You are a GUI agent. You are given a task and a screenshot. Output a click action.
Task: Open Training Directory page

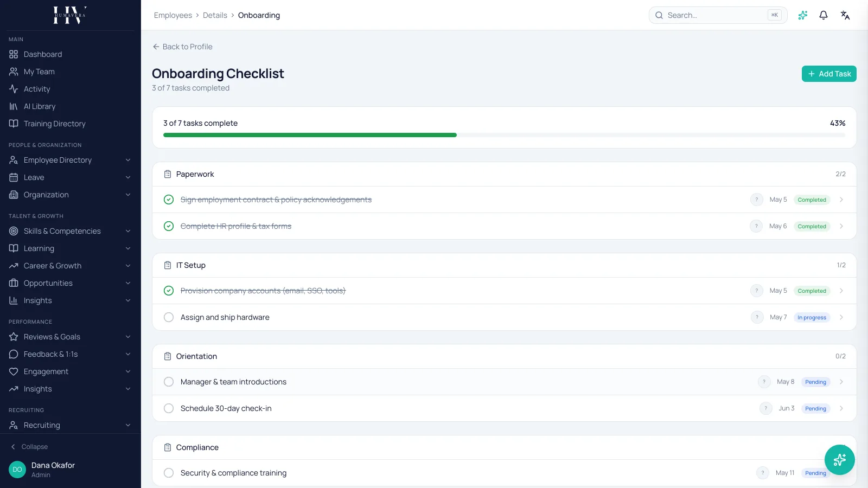coord(70,124)
